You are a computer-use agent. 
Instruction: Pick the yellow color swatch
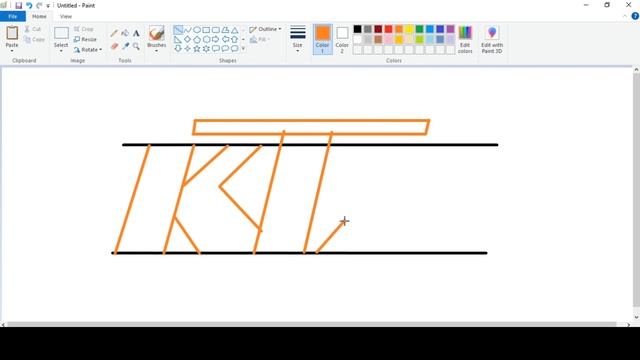[409, 29]
